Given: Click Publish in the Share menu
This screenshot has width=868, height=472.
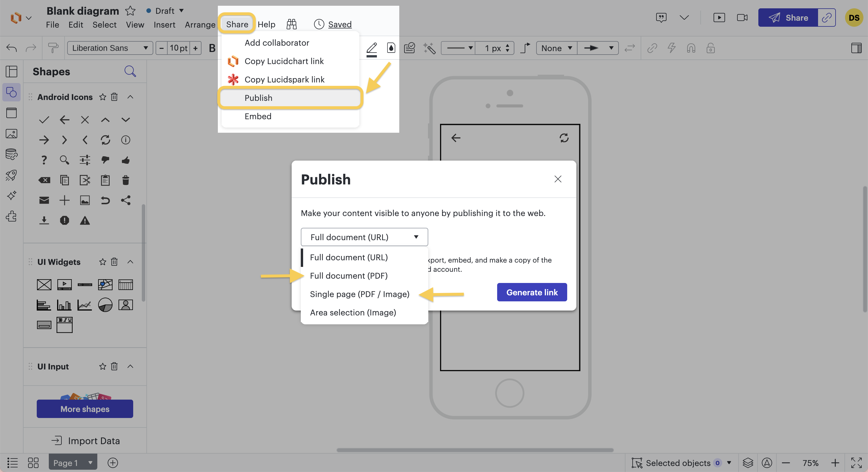Looking at the screenshot, I should [258, 98].
